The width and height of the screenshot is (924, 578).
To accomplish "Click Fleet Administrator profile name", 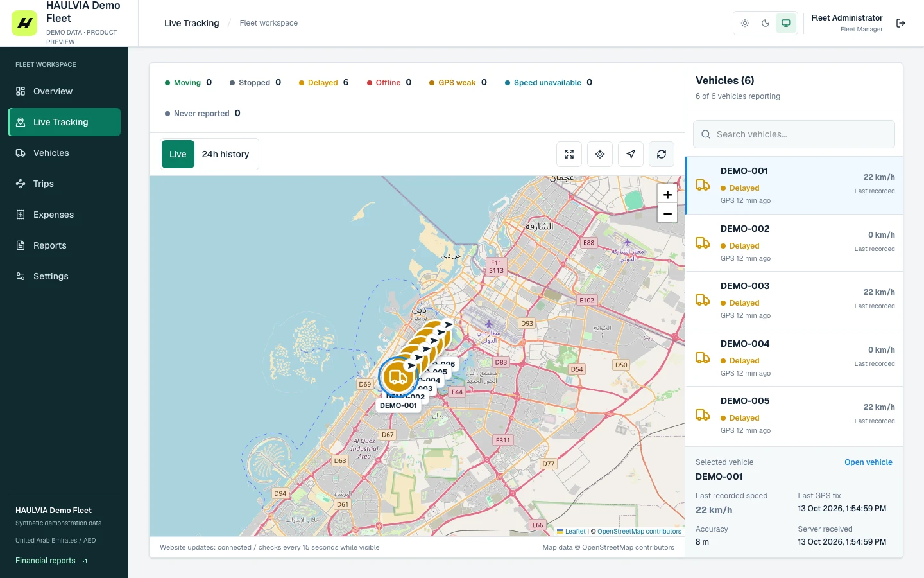I will pyautogui.click(x=847, y=18).
